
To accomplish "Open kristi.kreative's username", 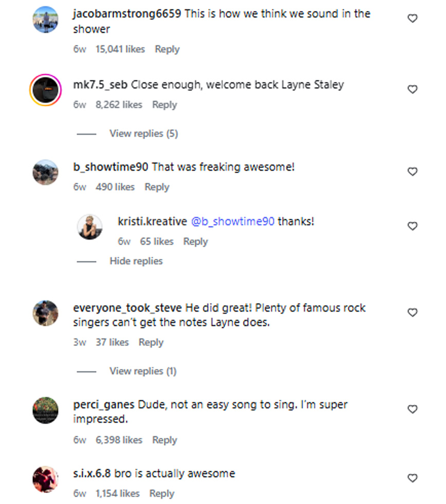I will [151, 221].
